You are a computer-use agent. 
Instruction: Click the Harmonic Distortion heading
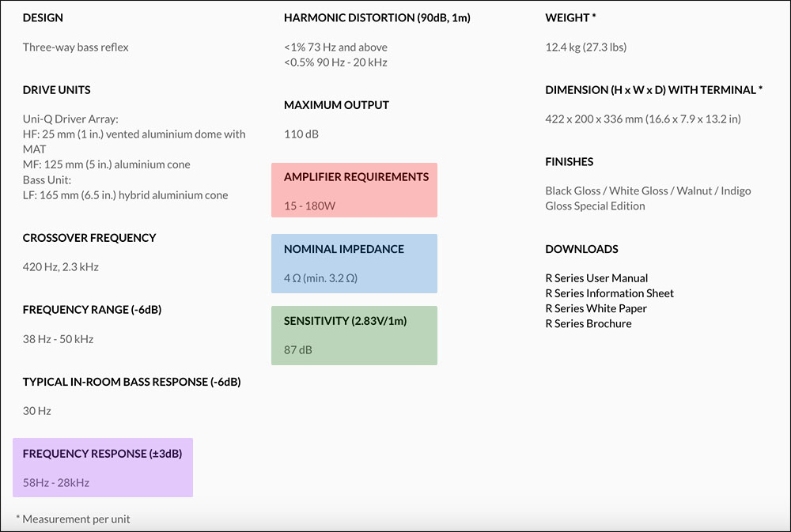pyautogui.click(x=377, y=17)
